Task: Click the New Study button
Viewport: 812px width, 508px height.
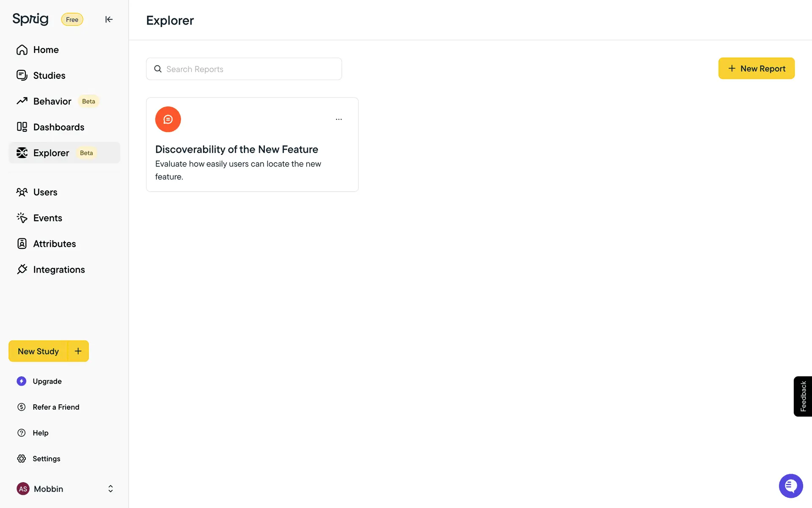Action: tap(38, 351)
